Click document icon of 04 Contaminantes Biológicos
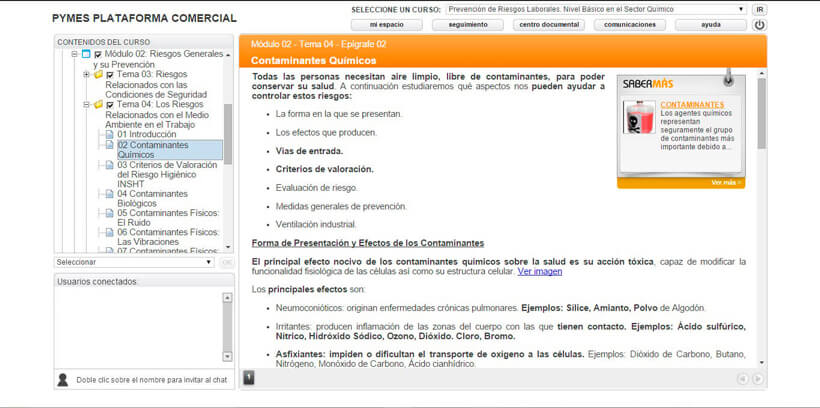This screenshot has height=408, width=820. (x=109, y=194)
